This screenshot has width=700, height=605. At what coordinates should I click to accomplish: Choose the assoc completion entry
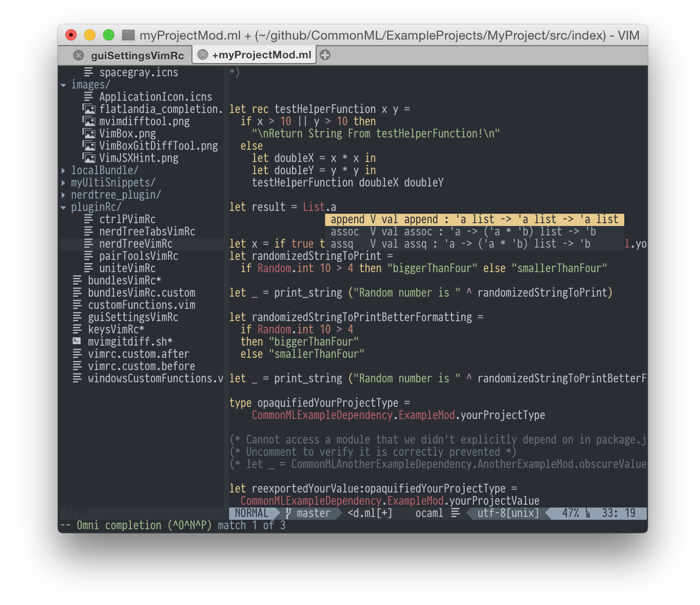coord(475,232)
